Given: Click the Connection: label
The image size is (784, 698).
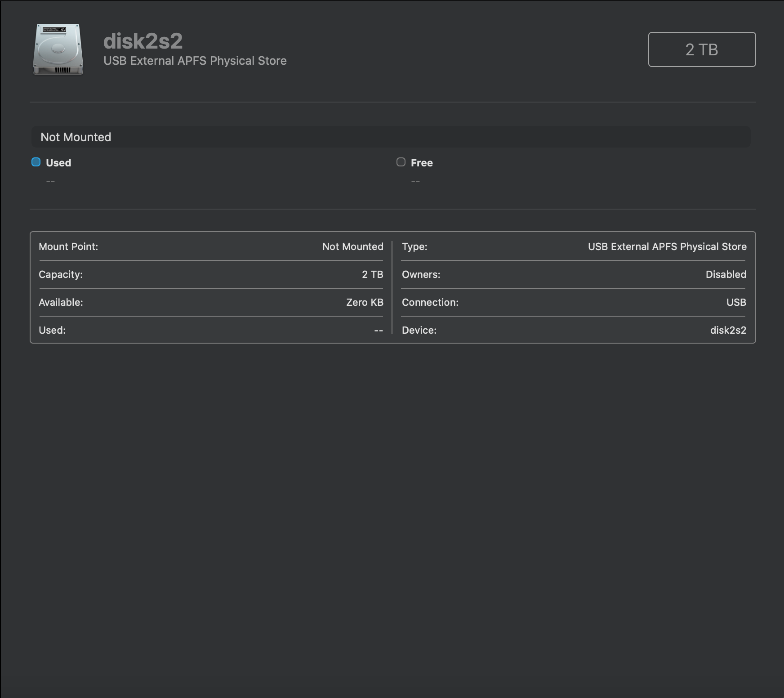Looking at the screenshot, I should (430, 302).
